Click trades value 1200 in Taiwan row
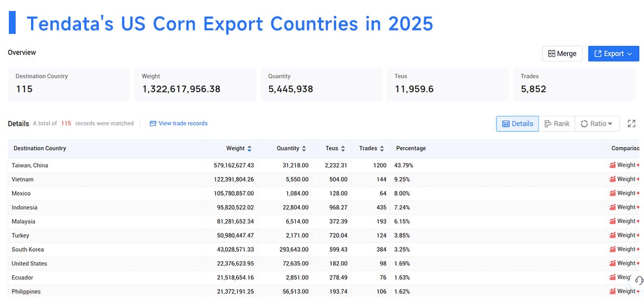 380,165
